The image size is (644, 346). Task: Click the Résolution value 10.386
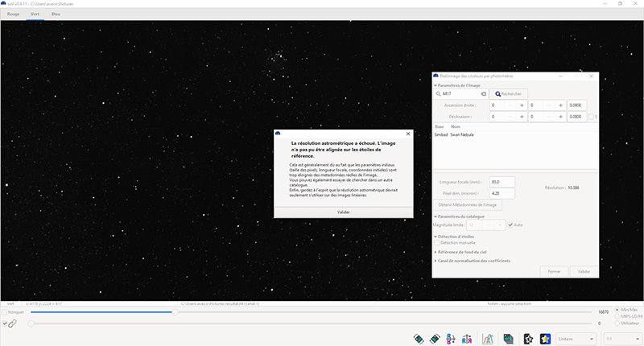(573, 187)
